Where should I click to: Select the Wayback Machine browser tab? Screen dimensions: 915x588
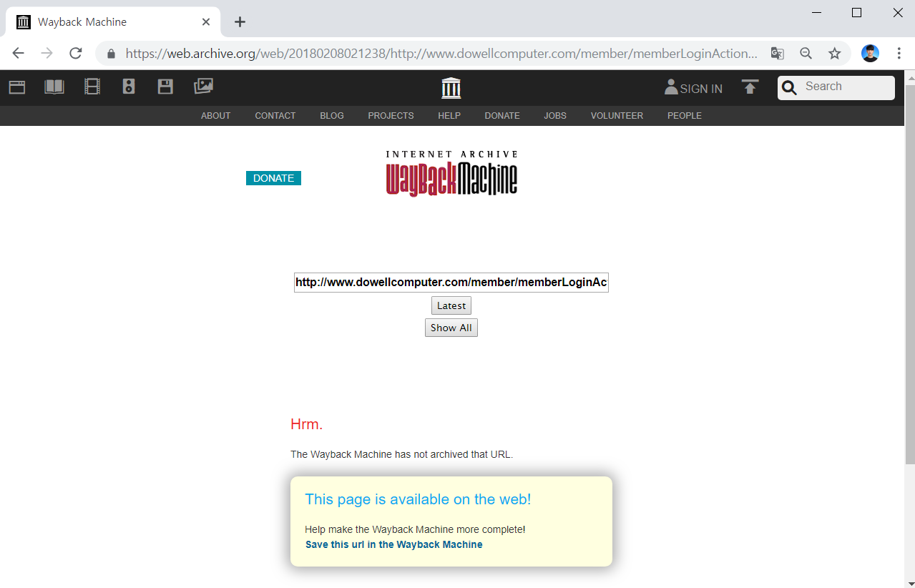(x=114, y=22)
